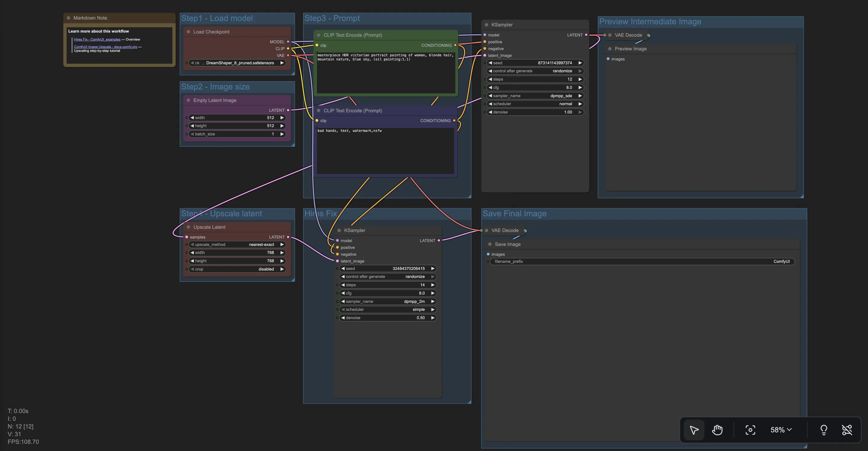Activate the select arrow tool

(x=694, y=430)
